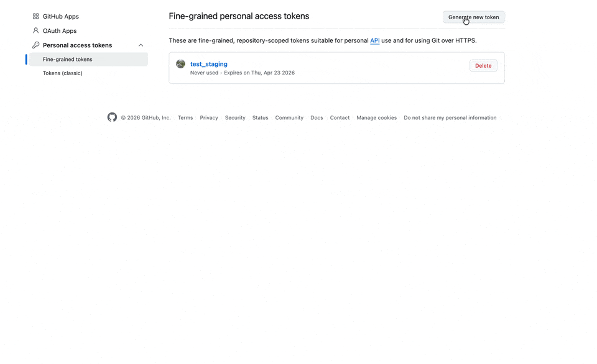Select Tokens (classic) in sidebar
Image resolution: width=597 pixels, height=364 pixels.
pos(62,73)
